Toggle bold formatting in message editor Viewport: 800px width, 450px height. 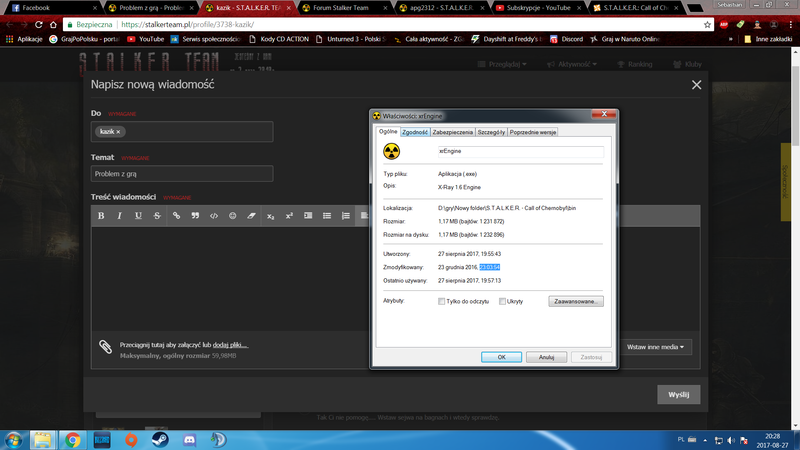(x=100, y=216)
